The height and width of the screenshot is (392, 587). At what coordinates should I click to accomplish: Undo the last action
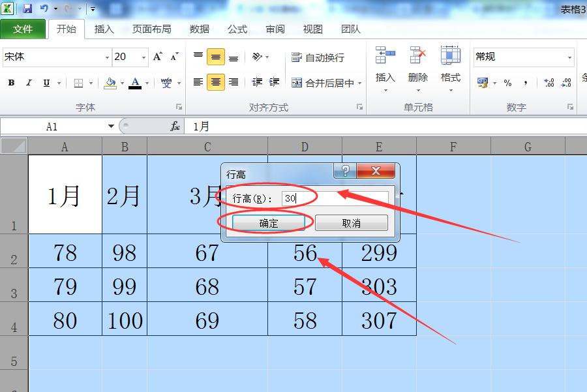pos(44,8)
